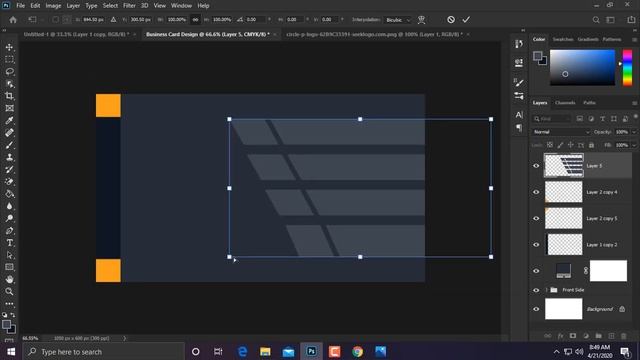
Task: Select the Clone Stamp tool
Action: [x=9, y=157]
